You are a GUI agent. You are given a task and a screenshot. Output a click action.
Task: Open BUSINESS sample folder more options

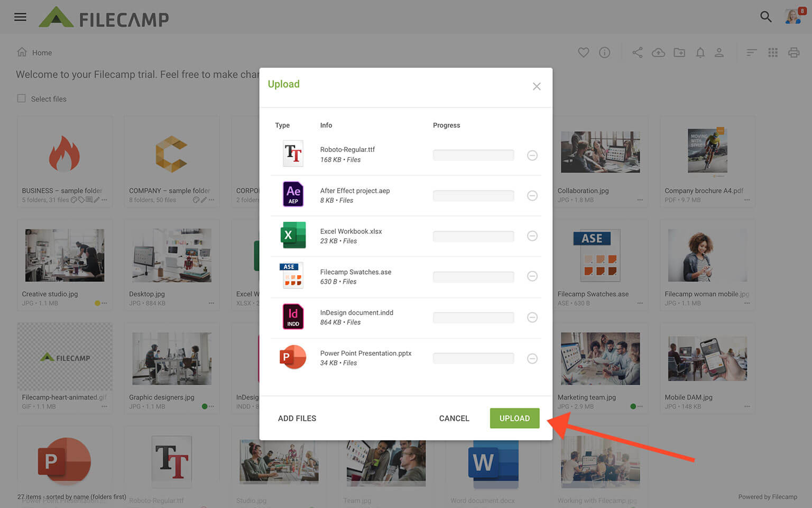[104, 200]
